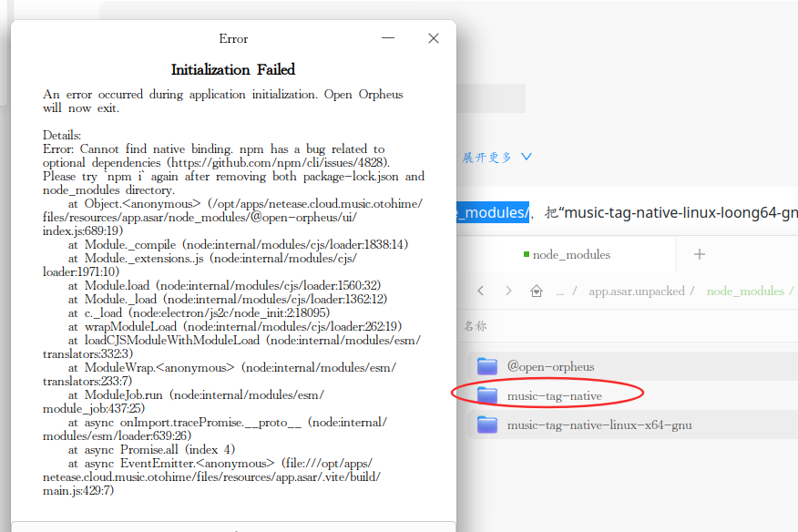The image size is (798, 532).
Task: Go back in the file manager
Action: pos(480,291)
